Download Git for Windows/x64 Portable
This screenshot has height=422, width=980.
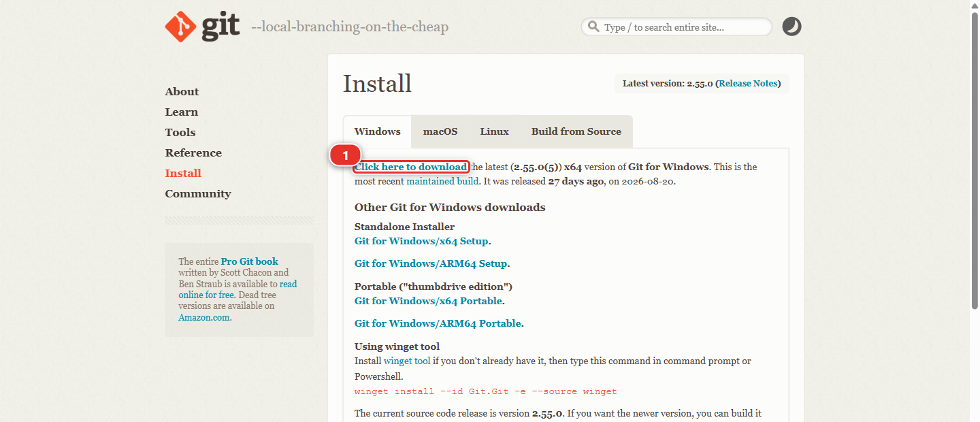pos(428,301)
